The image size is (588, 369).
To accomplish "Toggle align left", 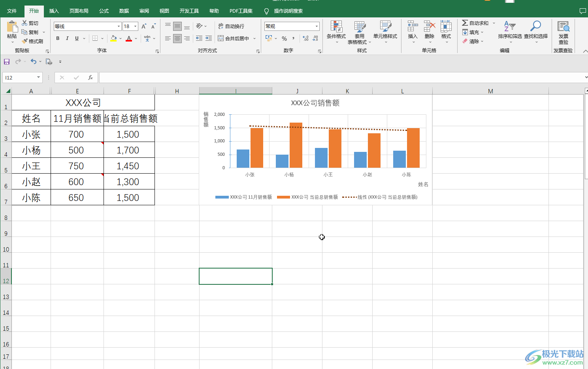I will pyautogui.click(x=168, y=38).
